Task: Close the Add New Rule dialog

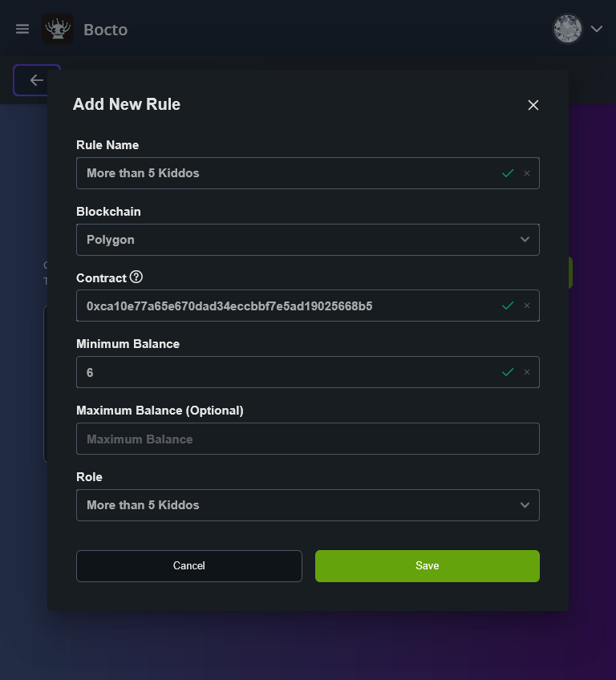Action: tap(533, 105)
